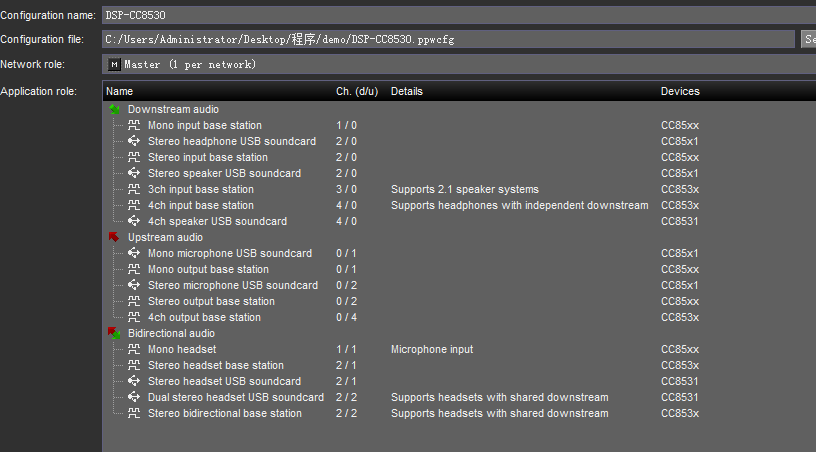816x452 pixels.
Task: Select Stereo bidirectional base station role
Action: pos(224,413)
